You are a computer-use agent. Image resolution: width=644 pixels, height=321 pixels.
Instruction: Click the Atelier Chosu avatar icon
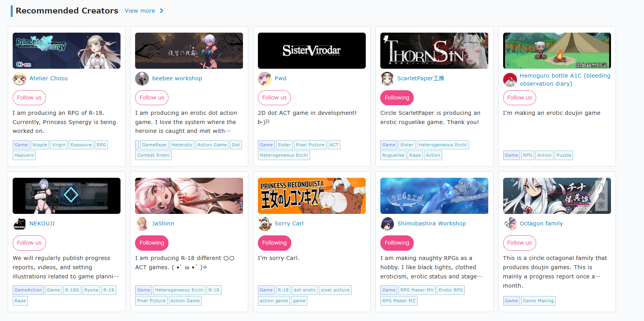tap(20, 79)
